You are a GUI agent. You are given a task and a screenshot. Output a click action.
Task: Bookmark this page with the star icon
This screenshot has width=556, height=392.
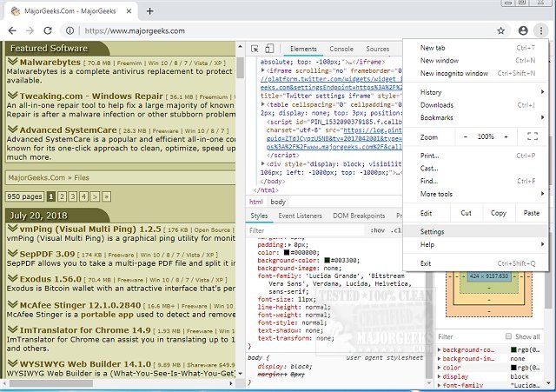click(x=501, y=30)
